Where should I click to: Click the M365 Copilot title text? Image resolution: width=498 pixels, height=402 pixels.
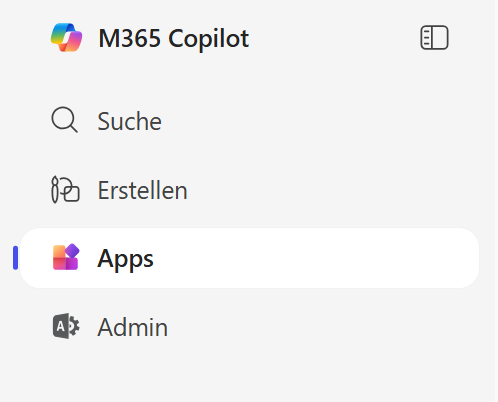[173, 39]
